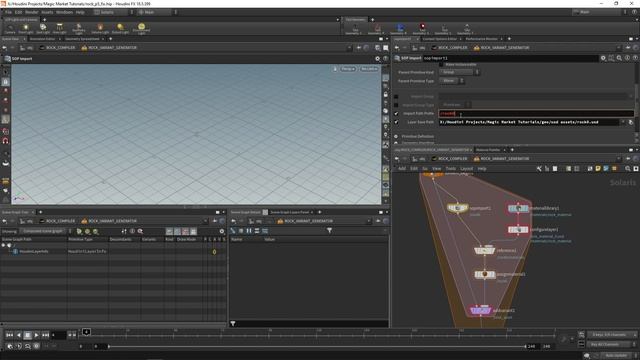Open the parameter pane gear menu

click(x=603, y=58)
